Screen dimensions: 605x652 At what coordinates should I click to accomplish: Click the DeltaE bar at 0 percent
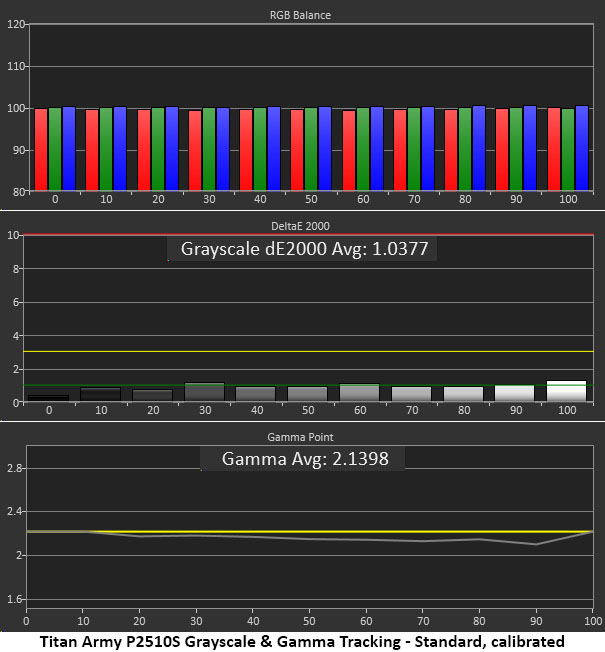(48, 398)
